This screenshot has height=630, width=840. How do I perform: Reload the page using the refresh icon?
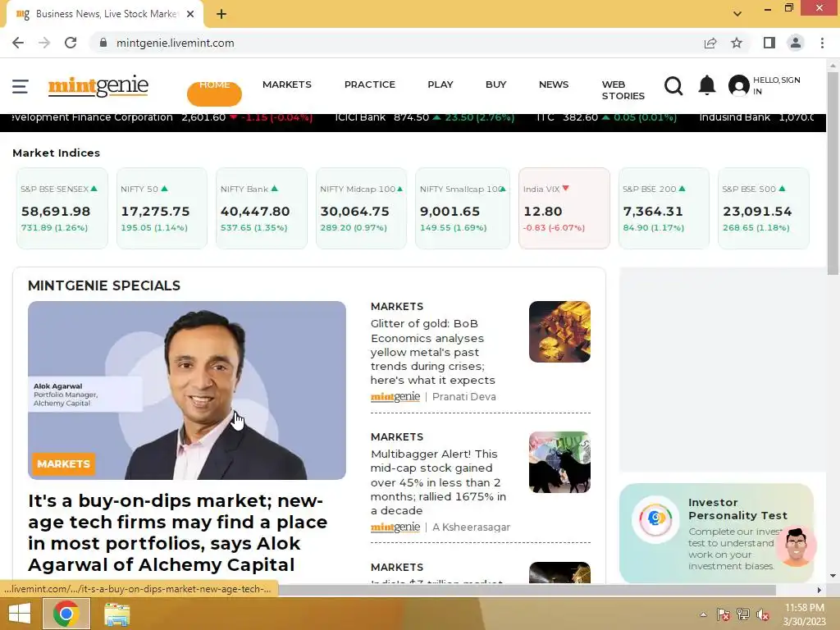[71, 43]
